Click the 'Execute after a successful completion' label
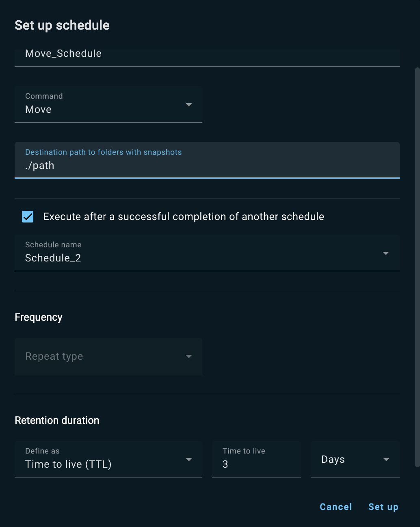 [x=184, y=216]
